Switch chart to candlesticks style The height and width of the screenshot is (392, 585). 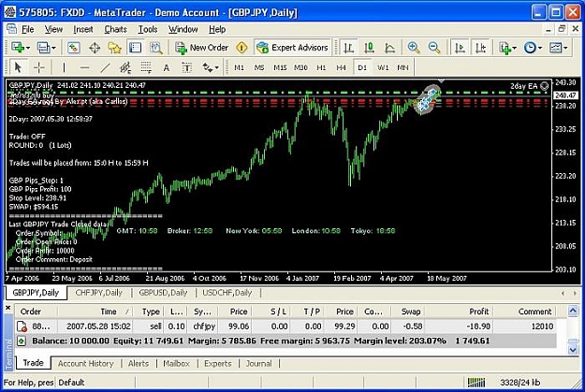[370, 48]
